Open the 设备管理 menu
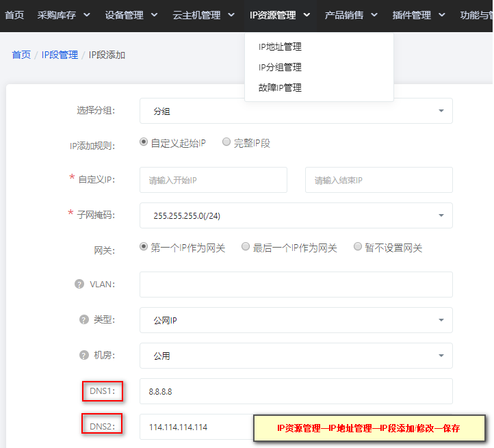Viewport: 494px width, 448px height. [x=131, y=15]
